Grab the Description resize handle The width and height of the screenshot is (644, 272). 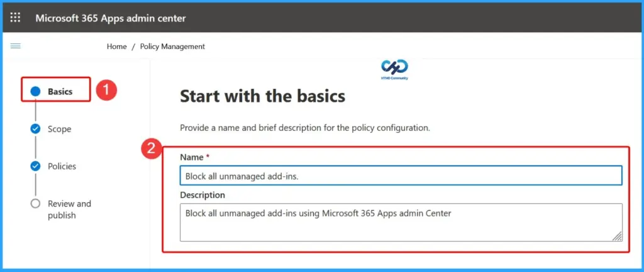tap(618, 236)
